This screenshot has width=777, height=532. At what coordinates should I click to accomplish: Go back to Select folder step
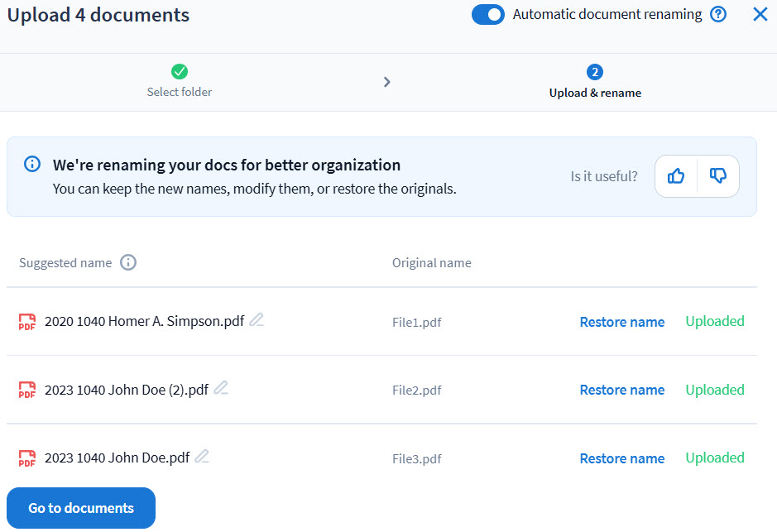point(180,81)
